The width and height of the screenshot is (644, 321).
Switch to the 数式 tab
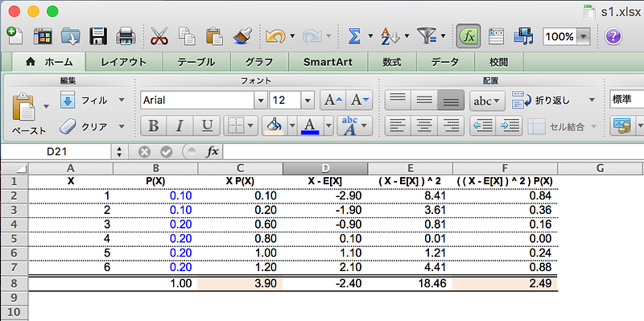[x=391, y=62]
